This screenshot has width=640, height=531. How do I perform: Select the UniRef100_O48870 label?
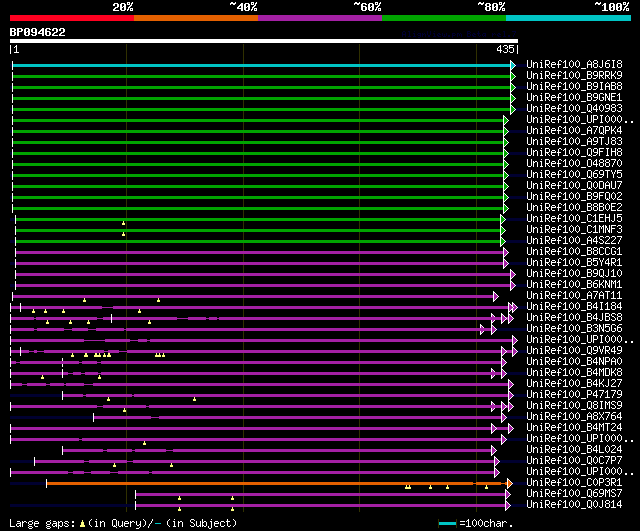point(574,164)
